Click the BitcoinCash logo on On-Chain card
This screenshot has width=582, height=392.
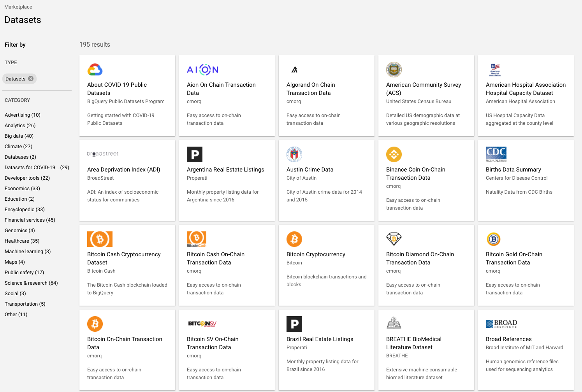197,239
